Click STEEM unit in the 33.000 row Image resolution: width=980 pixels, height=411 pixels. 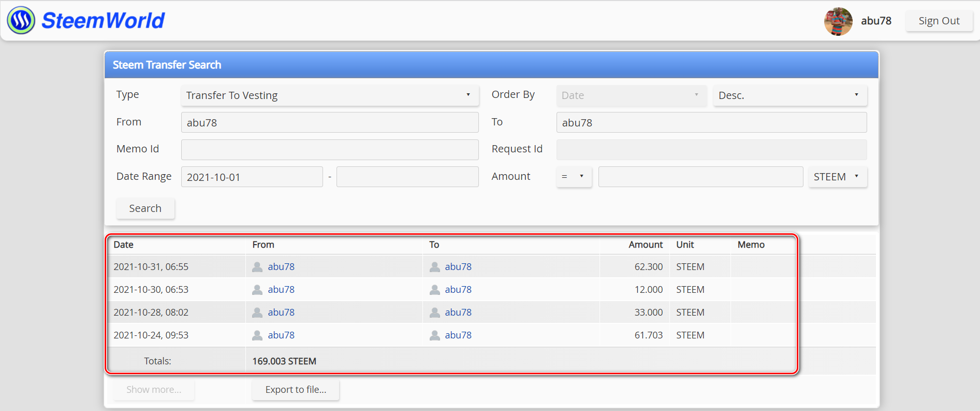pos(690,313)
